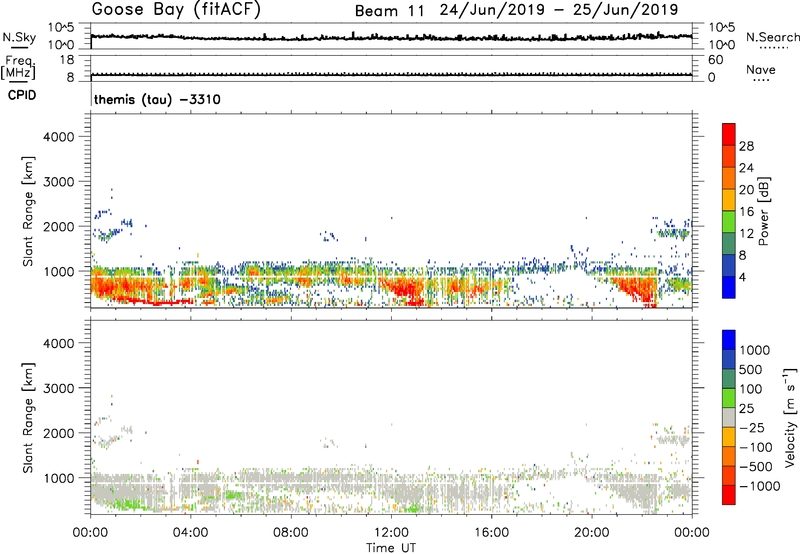The image size is (800, 554).
Task: Click the light-green 12-16 dB segment of the Power color bar
Action: (729, 222)
